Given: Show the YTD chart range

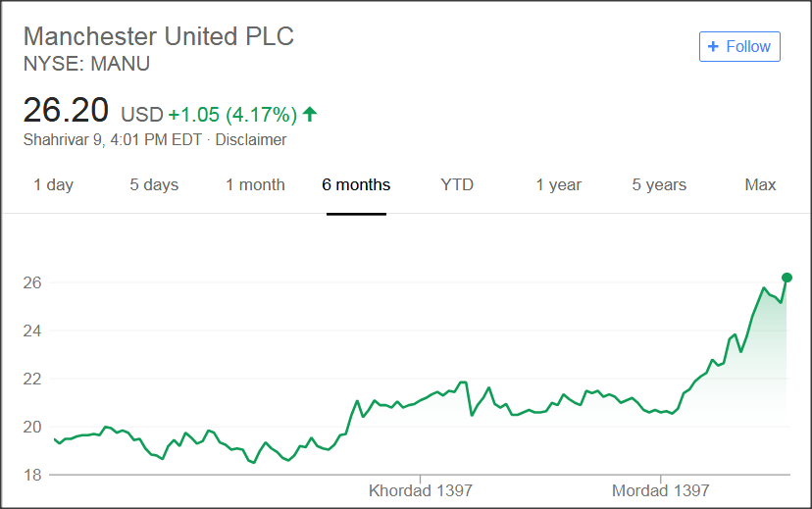Looking at the screenshot, I should tap(457, 184).
